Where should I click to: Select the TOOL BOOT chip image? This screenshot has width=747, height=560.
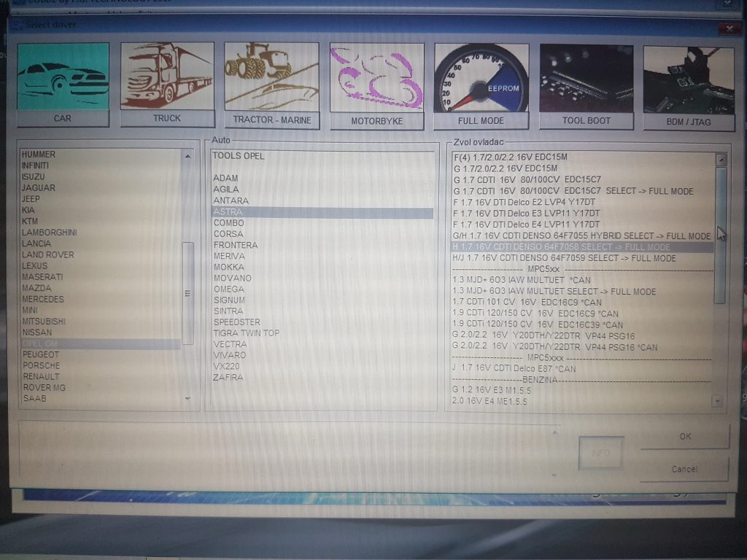[x=587, y=79]
